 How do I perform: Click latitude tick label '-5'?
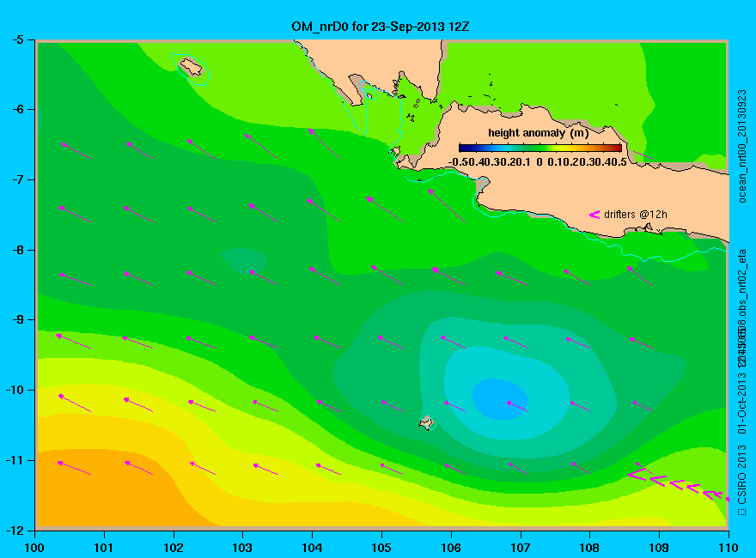[17, 40]
